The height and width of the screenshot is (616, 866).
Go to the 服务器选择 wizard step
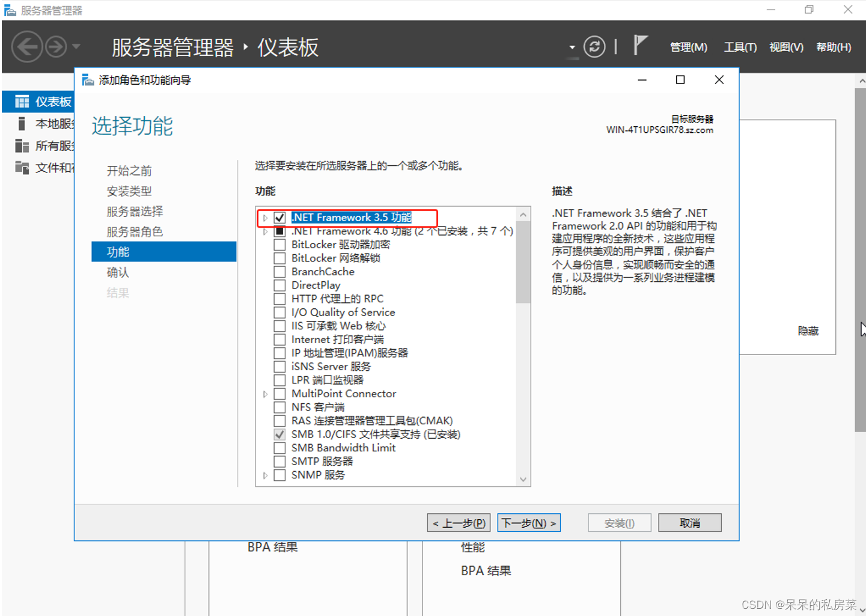pos(135,212)
